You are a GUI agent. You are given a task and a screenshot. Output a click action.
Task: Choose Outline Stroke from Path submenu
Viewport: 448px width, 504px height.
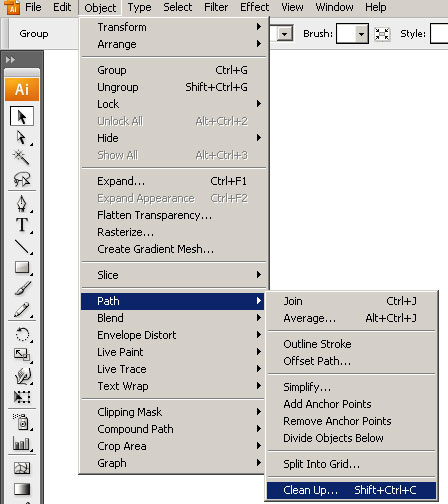(352, 344)
